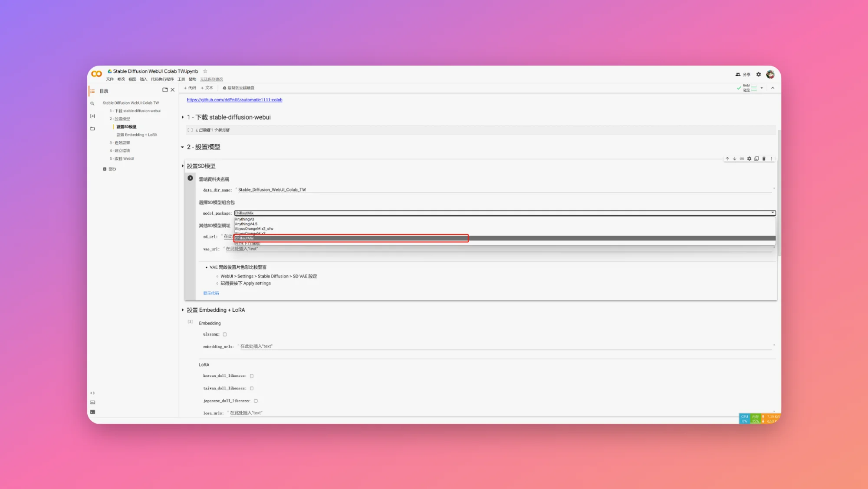This screenshot has width=868, height=489.
Task: Click the vae_url input field
Action: (498, 249)
